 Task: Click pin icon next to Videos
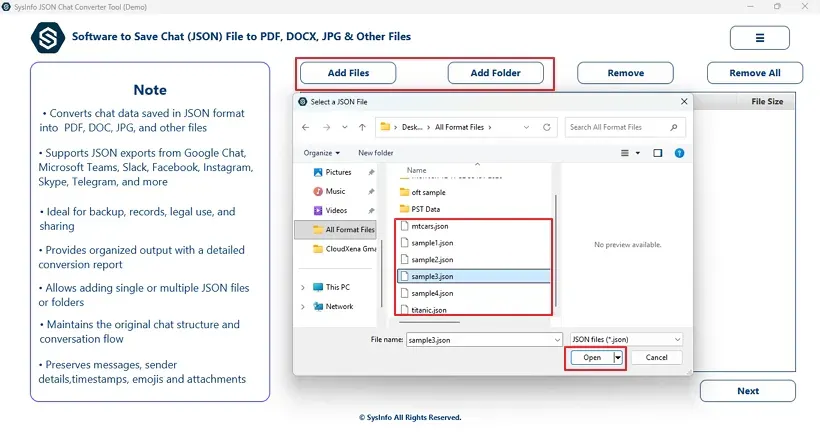tap(371, 211)
